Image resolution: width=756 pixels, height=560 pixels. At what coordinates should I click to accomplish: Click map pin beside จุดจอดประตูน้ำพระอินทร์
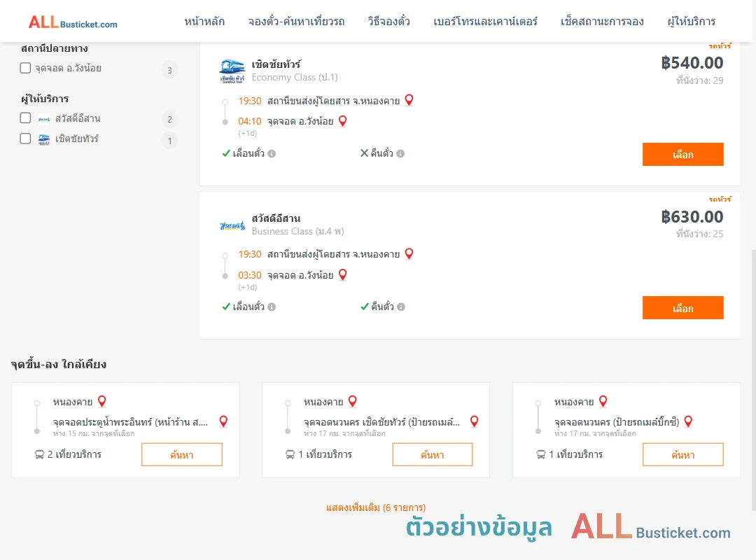click(x=223, y=421)
